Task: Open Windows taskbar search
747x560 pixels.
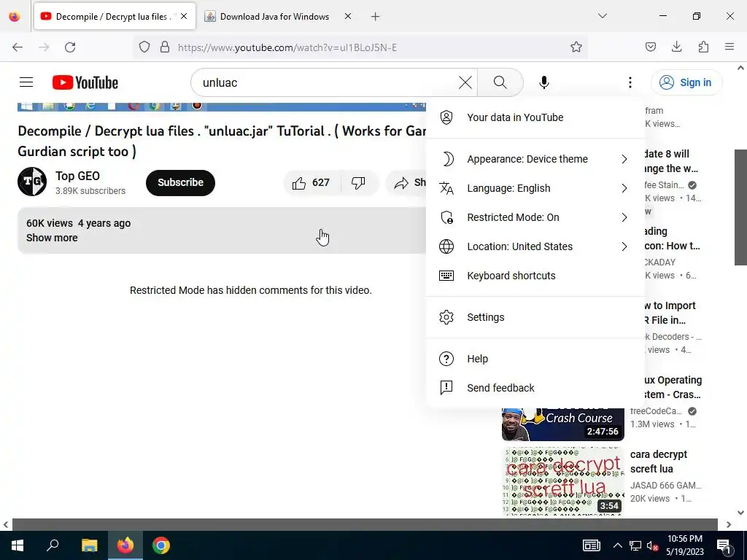Action: point(53,545)
